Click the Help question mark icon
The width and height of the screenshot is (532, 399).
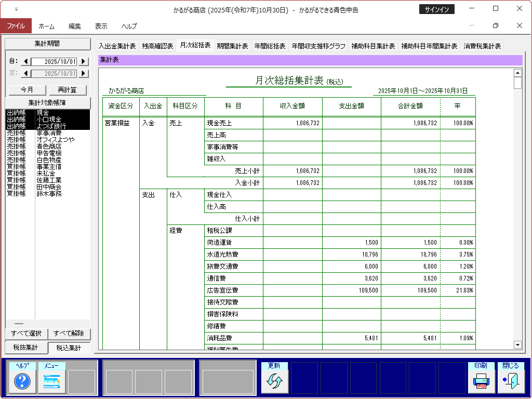[22, 382]
